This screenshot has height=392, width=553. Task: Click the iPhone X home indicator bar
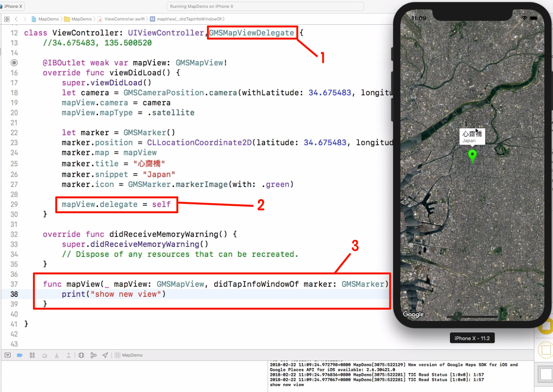472,317
